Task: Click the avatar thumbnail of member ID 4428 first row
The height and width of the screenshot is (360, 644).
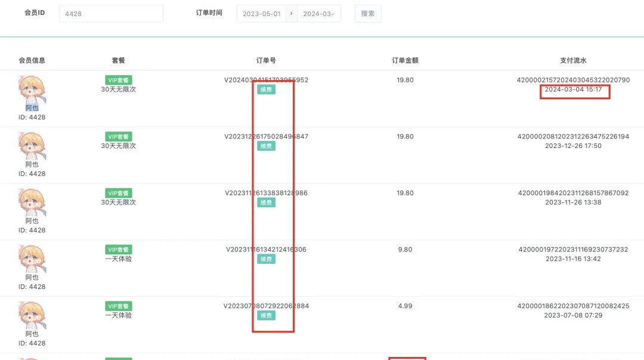Action: 31,90
